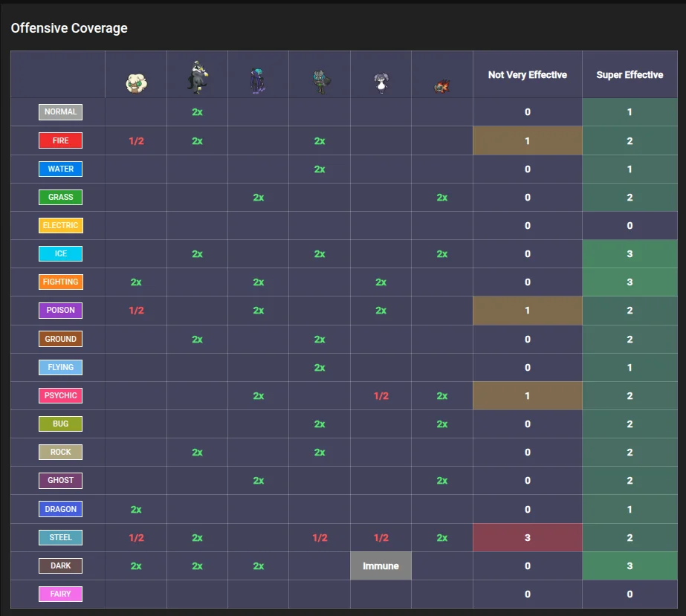Click the Steel row Not Very Effective value 3
The width and height of the screenshot is (686, 616).
[x=527, y=537]
